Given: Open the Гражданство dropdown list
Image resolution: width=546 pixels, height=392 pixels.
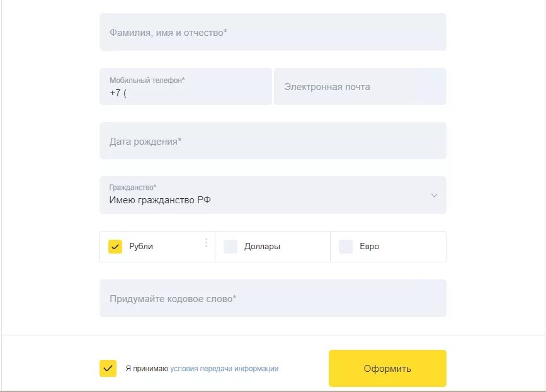Looking at the screenshot, I should (x=273, y=195).
